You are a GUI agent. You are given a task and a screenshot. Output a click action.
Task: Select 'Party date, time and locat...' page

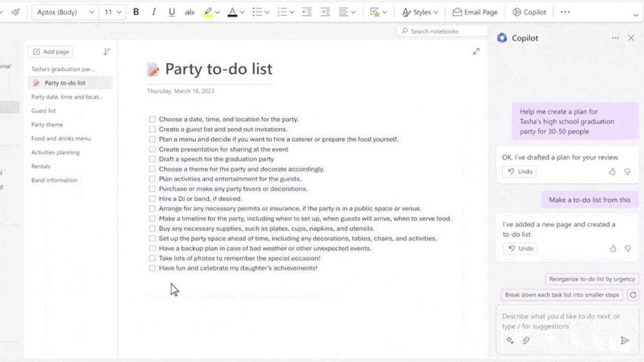point(67,97)
